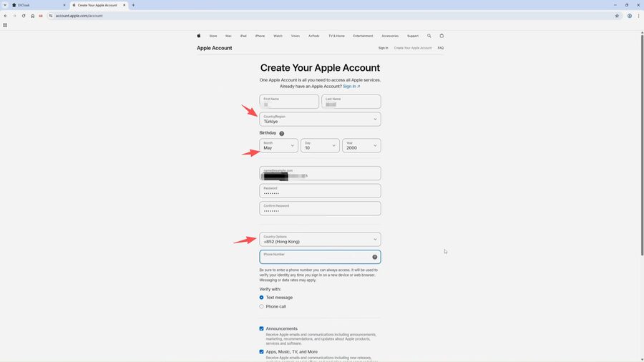This screenshot has height=362, width=644.
Task: Click the Apple logo icon
Action: [x=199, y=36]
